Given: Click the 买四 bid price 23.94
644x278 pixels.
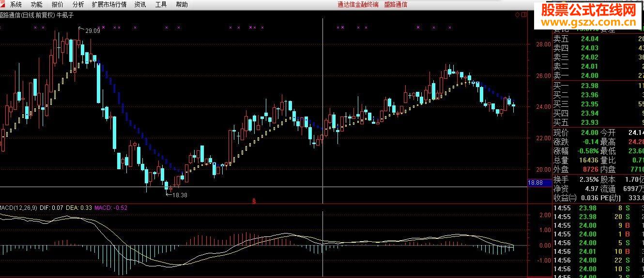Looking at the screenshot, I should click(590, 113).
